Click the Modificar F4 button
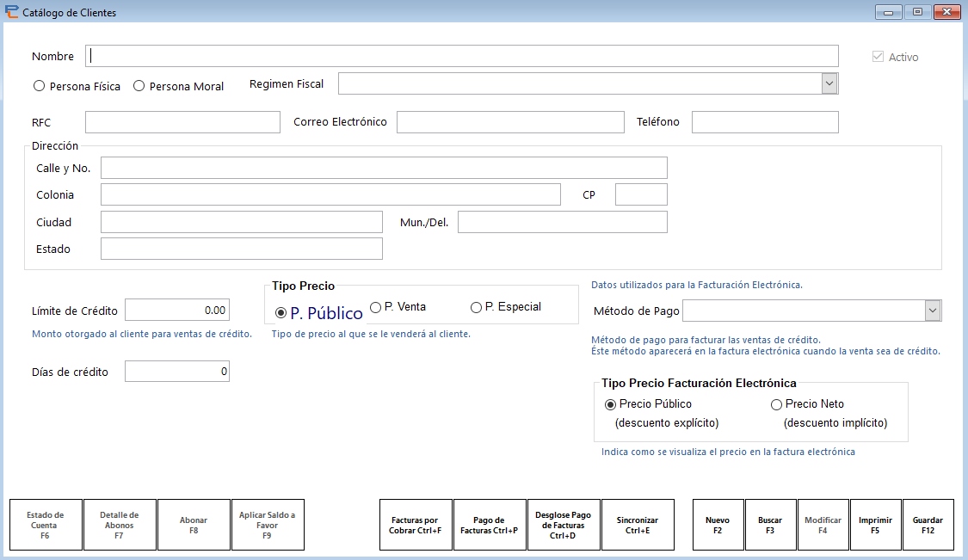968x560 pixels. click(823, 525)
